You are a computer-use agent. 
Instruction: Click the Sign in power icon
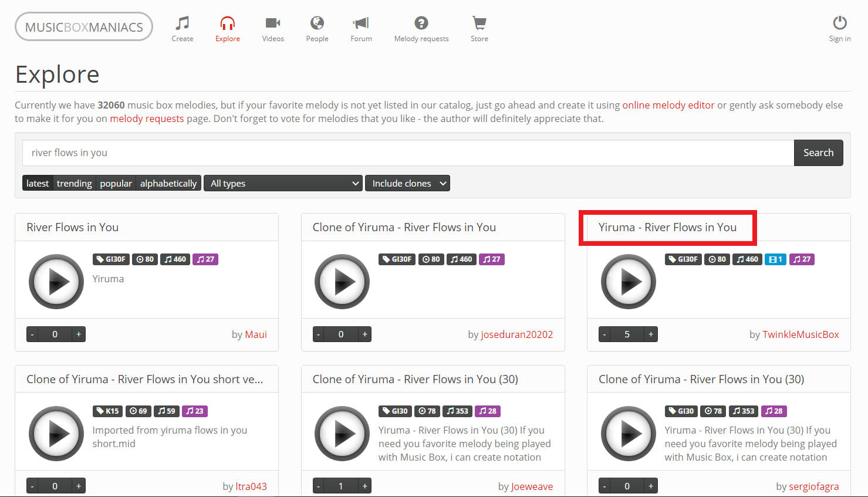point(840,22)
